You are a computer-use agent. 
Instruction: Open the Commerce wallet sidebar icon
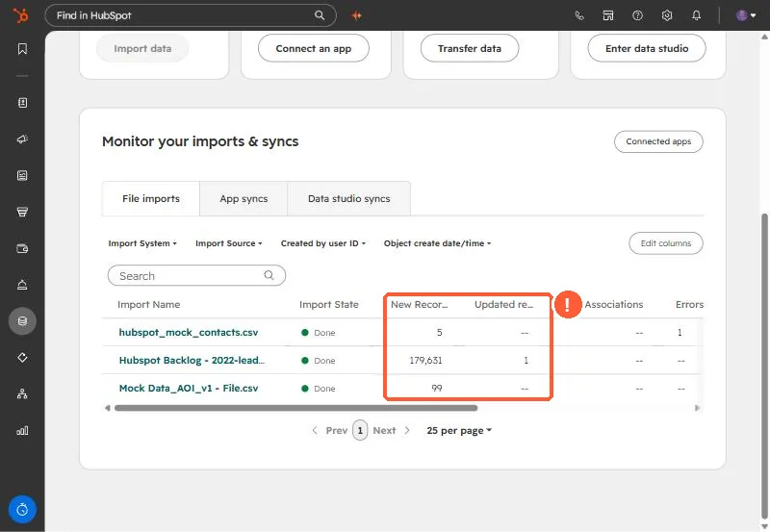22,248
